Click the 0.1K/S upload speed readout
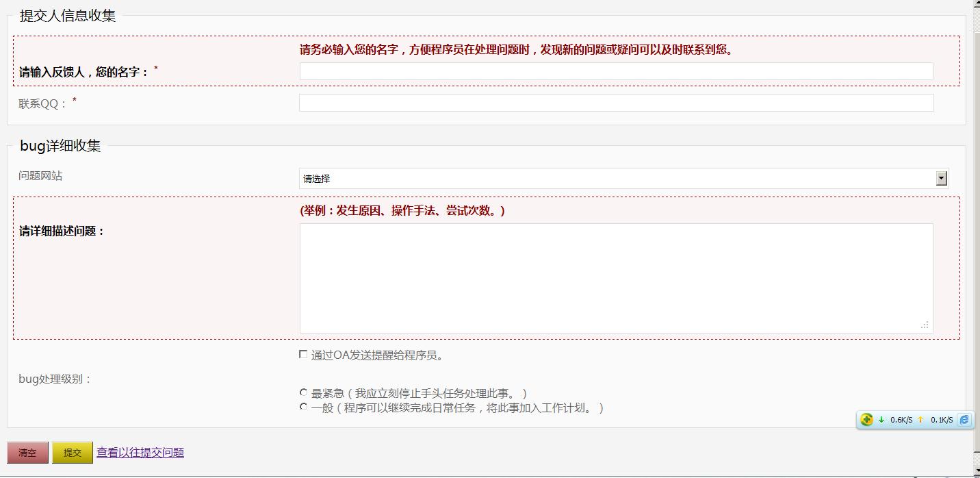Image resolution: width=980 pixels, height=478 pixels. [x=941, y=420]
